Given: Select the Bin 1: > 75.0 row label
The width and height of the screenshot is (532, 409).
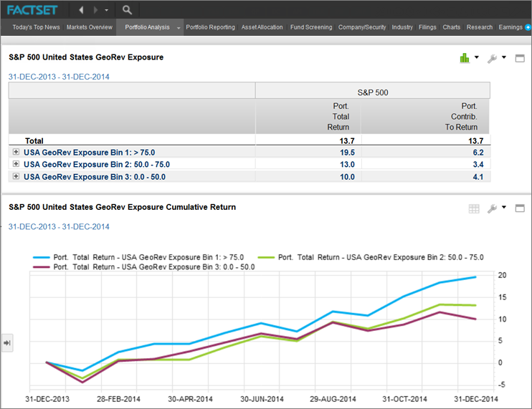Looking at the screenshot, I should [89, 153].
